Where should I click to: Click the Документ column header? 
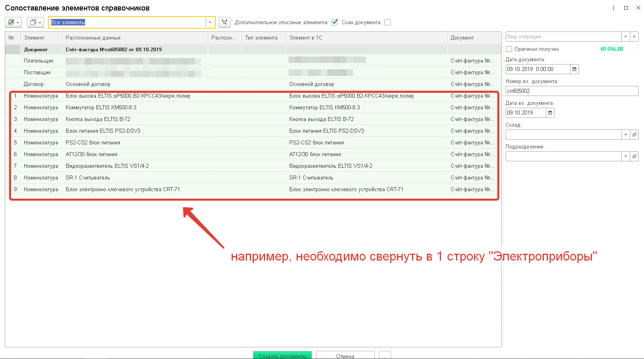coord(474,38)
